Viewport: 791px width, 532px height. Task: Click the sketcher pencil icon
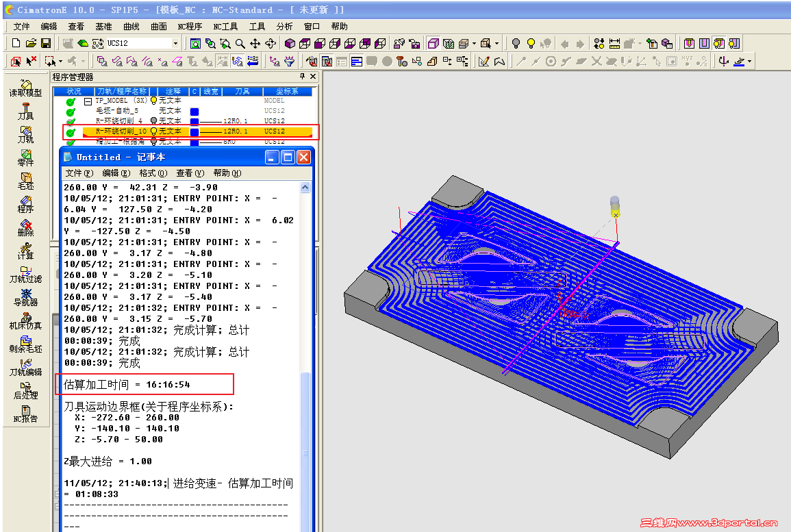point(484,62)
